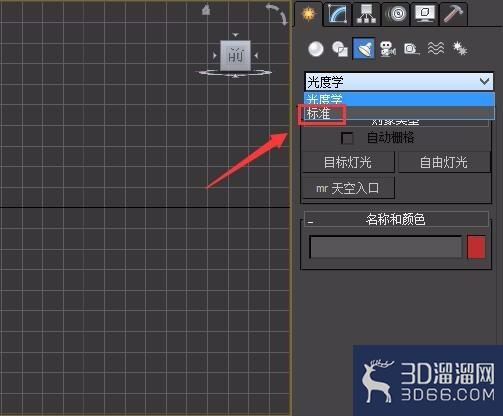Choose 光度学 in the dropdown list
Image resolution: width=503 pixels, height=416 pixels.
pos(399,99)
